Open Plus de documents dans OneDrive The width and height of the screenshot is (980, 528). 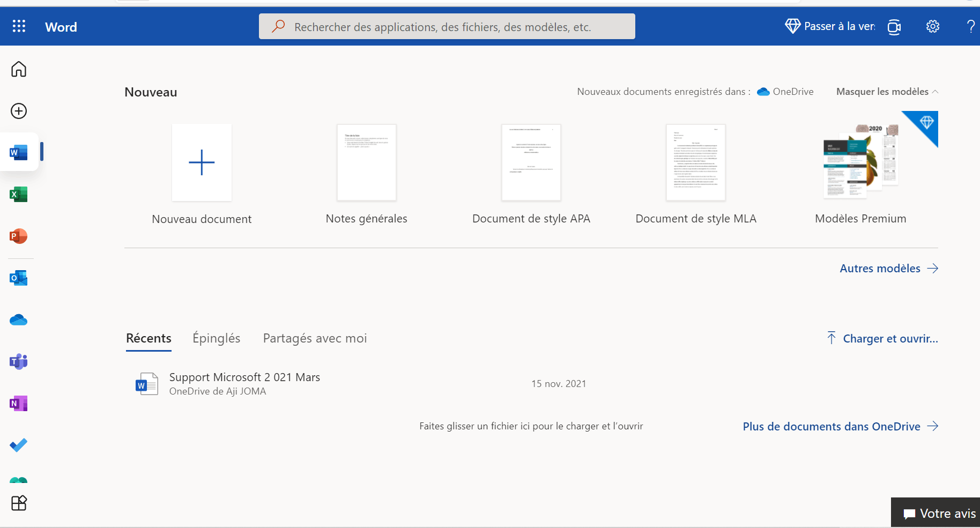[x=840, y=427]
